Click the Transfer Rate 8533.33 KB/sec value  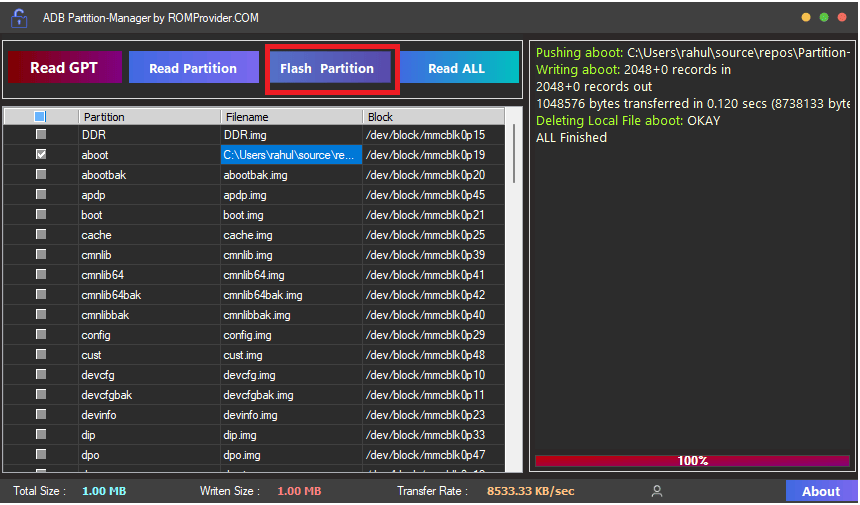click(530, 491)
